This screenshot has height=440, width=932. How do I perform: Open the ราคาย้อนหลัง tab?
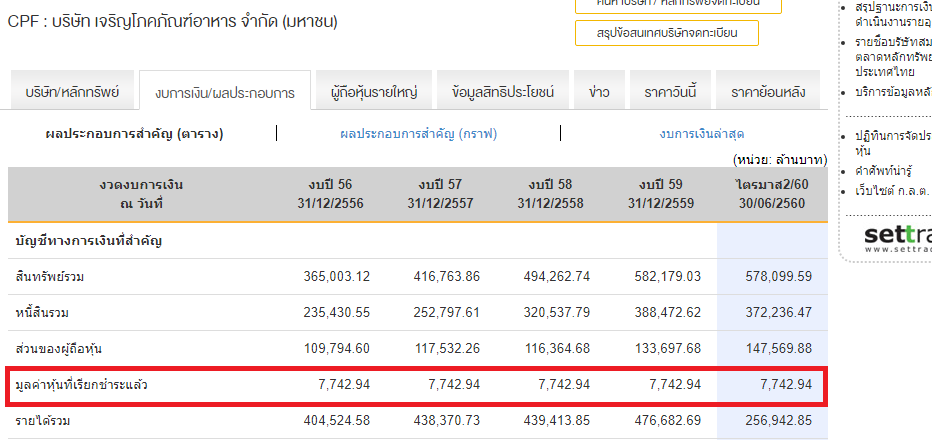pyautogui.click(x=769, y=93)
